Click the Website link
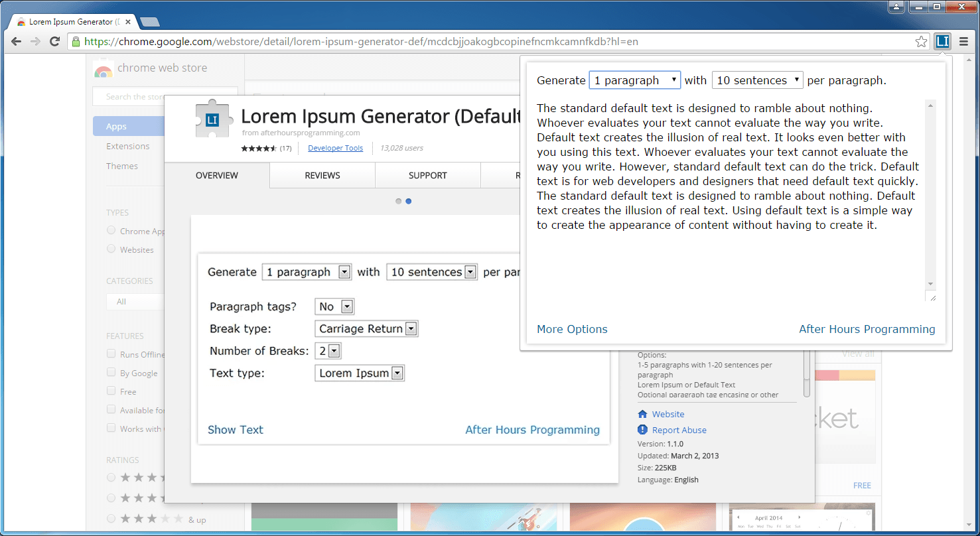 668,414
